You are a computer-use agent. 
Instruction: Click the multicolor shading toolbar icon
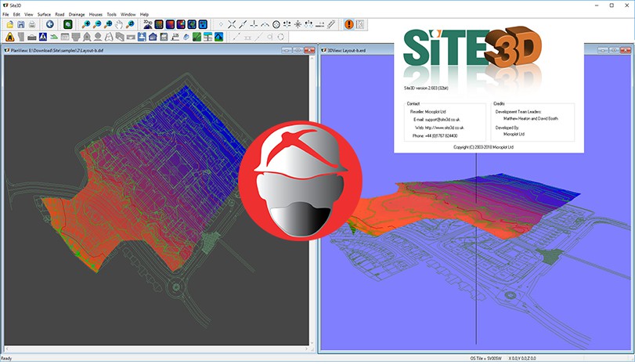pyautogui.click(x=181, y=25)
